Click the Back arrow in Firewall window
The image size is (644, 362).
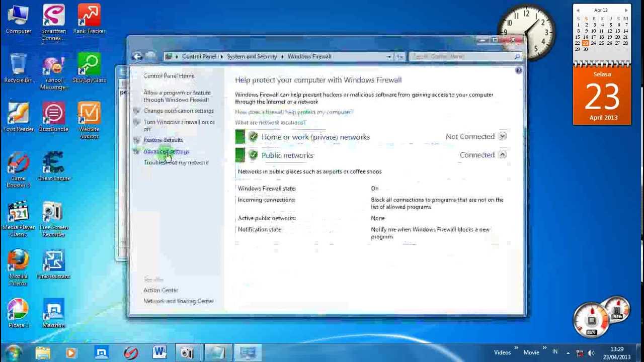137,56
